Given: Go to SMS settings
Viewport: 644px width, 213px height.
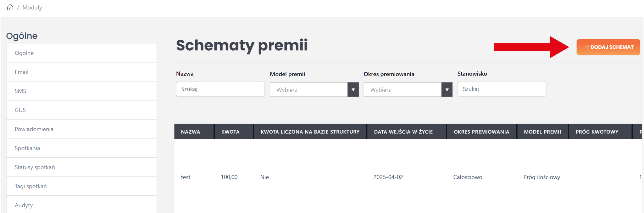Looking at the screenshot, I should [x=20, y=91].
